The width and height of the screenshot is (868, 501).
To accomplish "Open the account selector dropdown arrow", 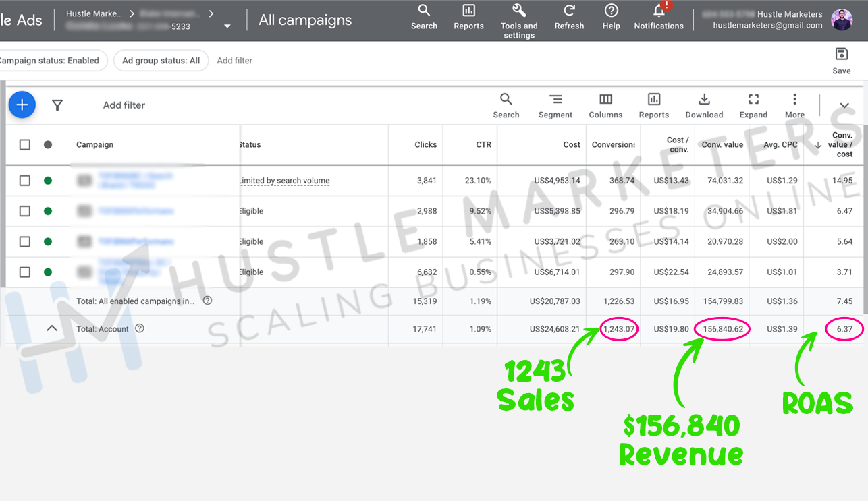I will pos(227,26).
